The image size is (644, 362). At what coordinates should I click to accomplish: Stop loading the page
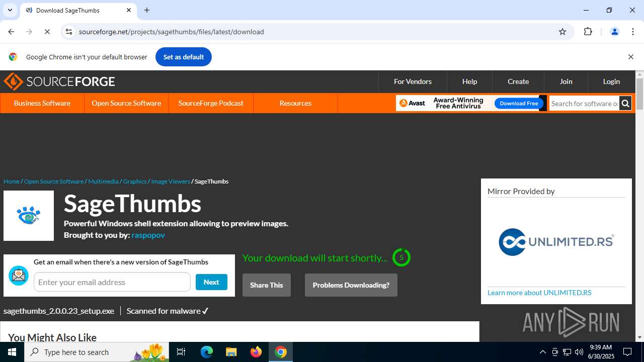coord(47,32)
